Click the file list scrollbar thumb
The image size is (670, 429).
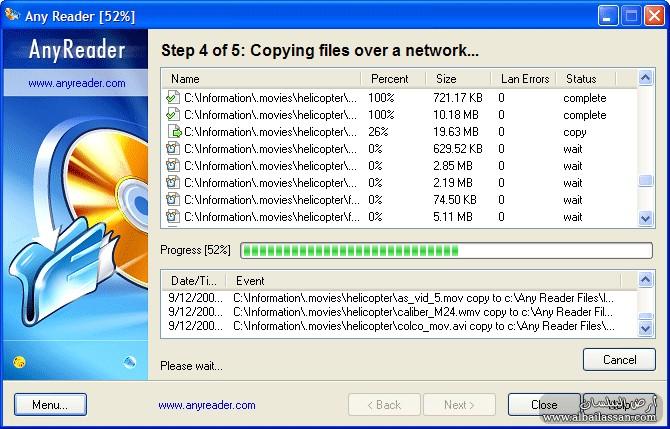[645, 180]
